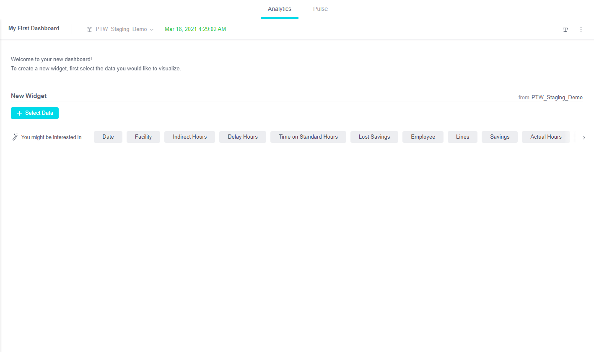Click the data cube icon beside PTW_Staging_Demo
Image resolution: width=594 pixels, height=364 pixels.
[x=89, y=29]
